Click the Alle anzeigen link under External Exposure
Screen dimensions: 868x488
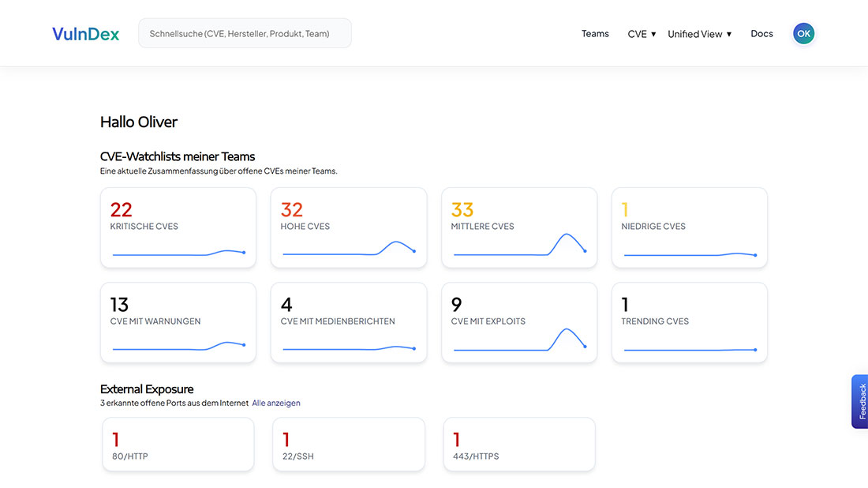(276, 403)
